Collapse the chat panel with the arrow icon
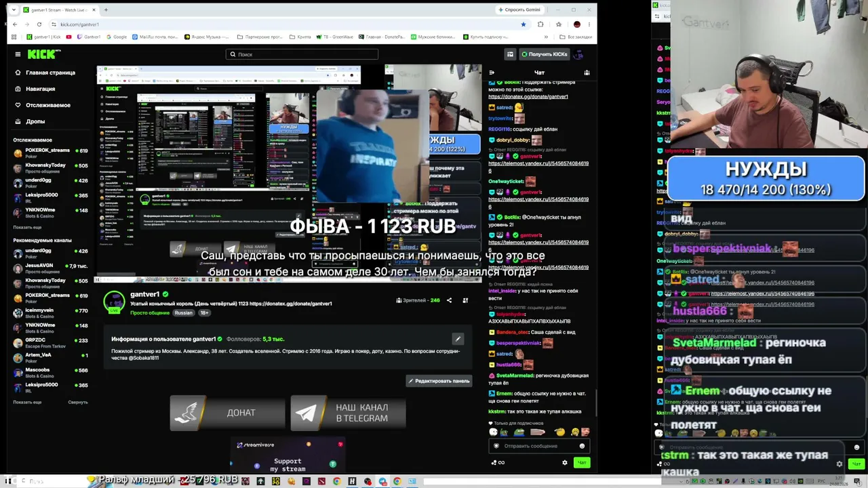868x488 pixels. 492,73
